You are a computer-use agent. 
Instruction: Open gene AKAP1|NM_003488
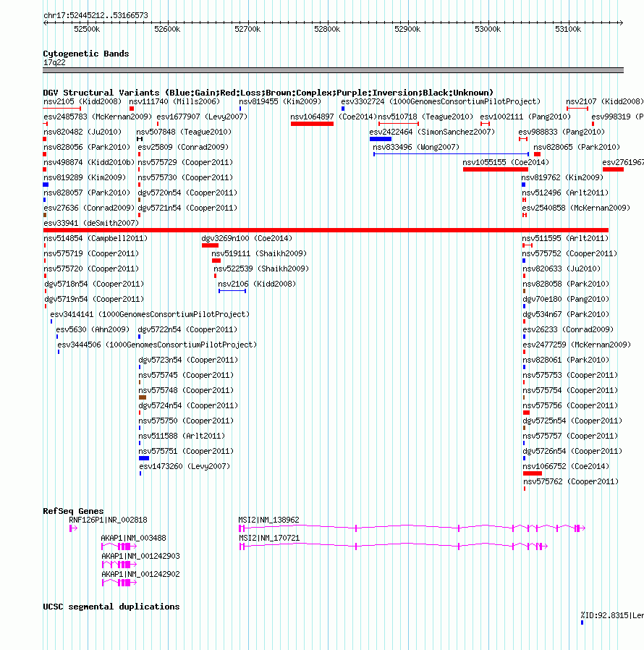133,538
